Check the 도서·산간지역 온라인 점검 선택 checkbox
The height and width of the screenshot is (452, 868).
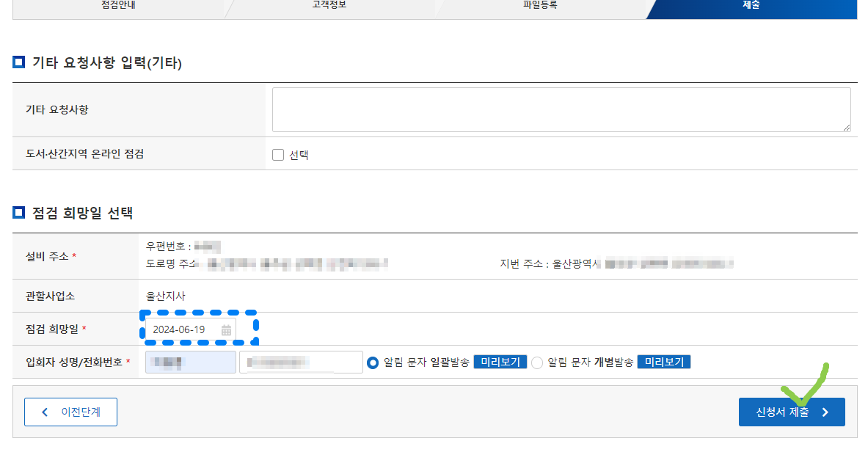coord(278,155)
